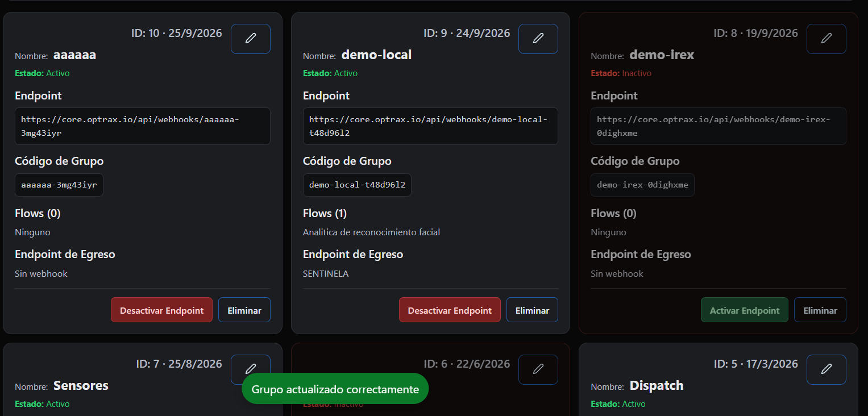Click the 'Grupo actualizado correctamente' toast notification
This screenshot has height=416, width=868.
pos(335,389)
